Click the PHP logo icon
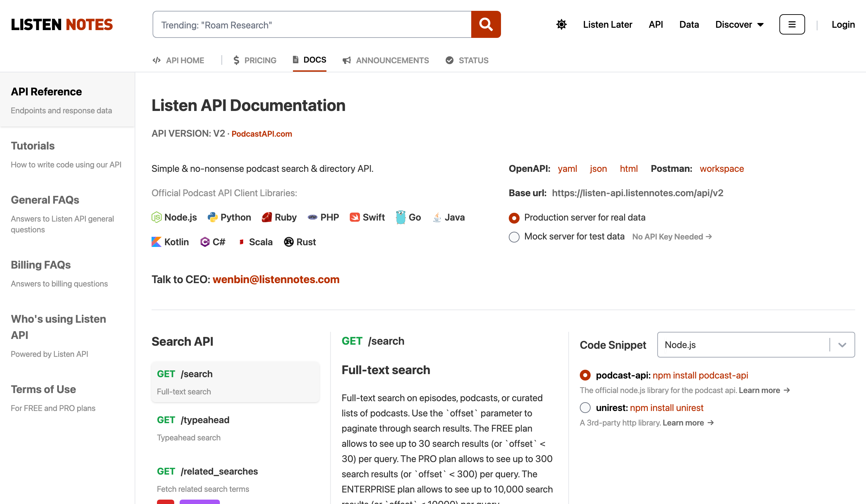The height and width of the screenshot is (504, 866). (x=312, y=217)
